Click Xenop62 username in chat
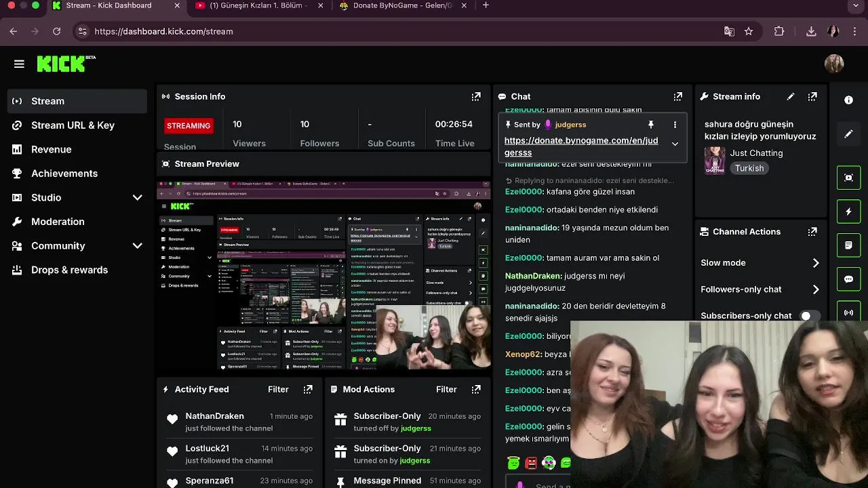This screenshot has width=868, height=488. [524, 354]
